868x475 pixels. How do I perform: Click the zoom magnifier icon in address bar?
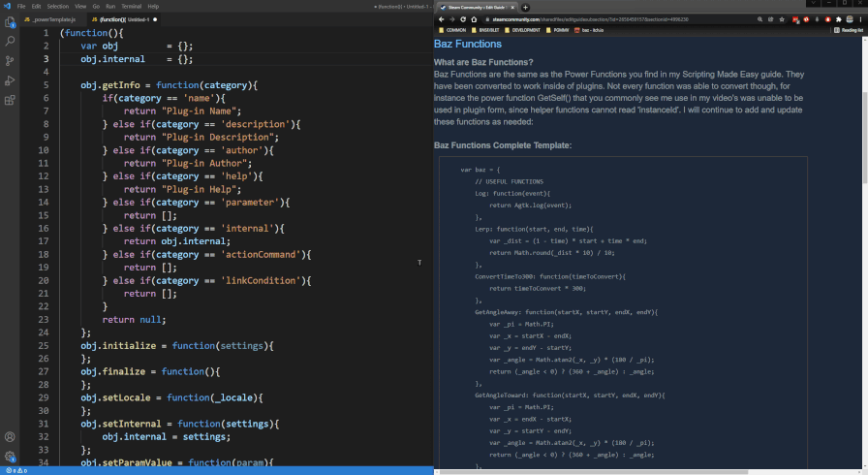click(x=759, y=19)
